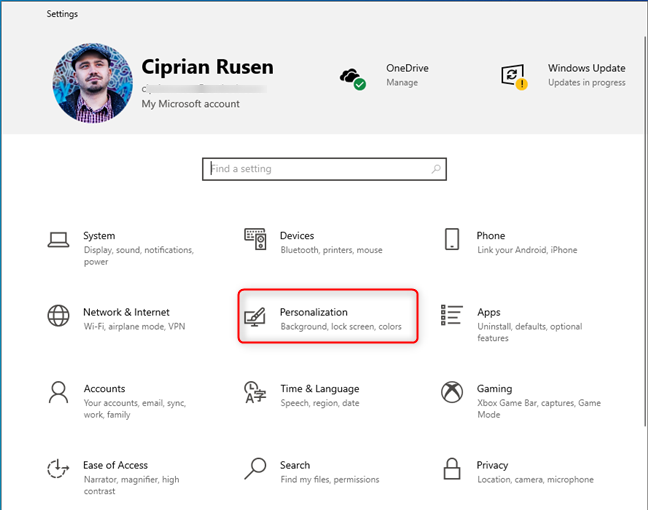This screenshot has width=648, height=510.
Task: Click the Accounts person icon
Action: point(58,392)
